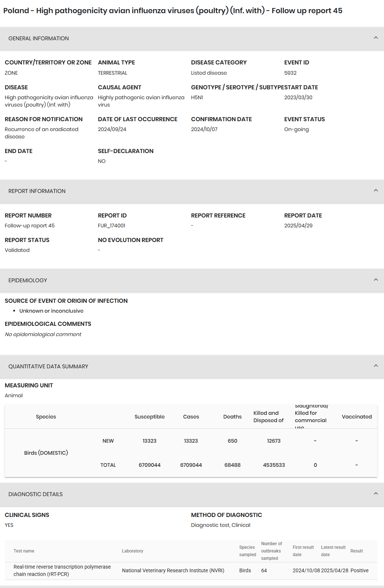Click the DIAGNOSTIC DETAILS section title
The image size is (384, 588).
point(36,494)
